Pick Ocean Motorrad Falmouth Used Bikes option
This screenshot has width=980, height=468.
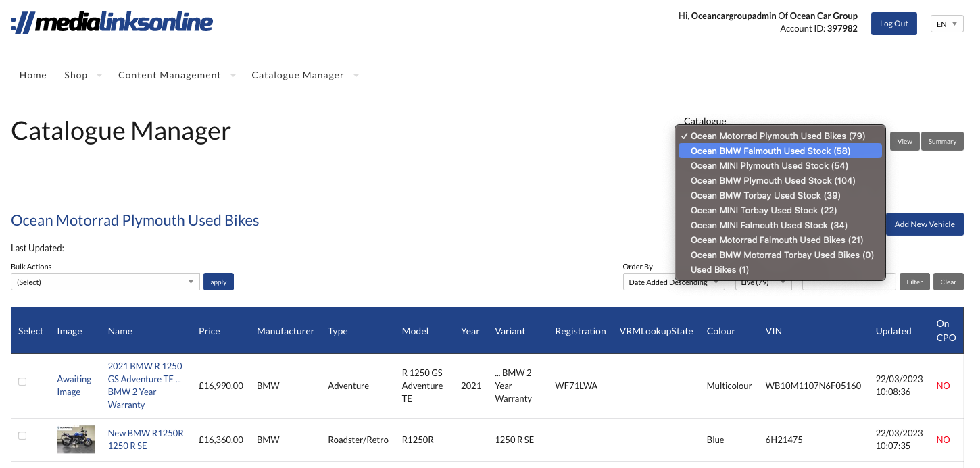[777, 240]
